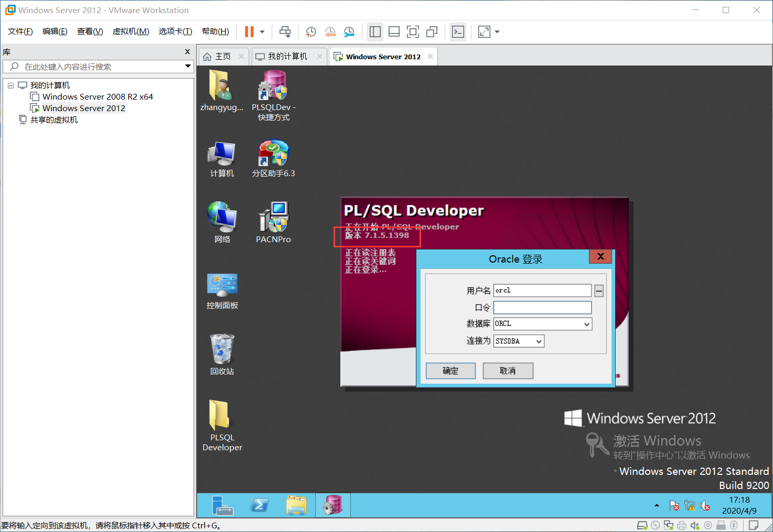This screenshot has width=773, height=532.
Task: Open Server Manager from guest taskbar
Action: (x=222, y=506)
